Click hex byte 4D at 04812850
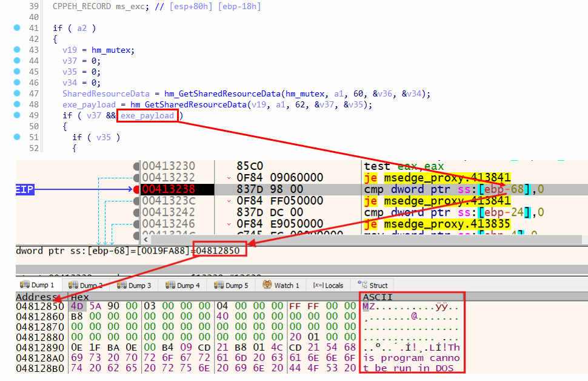Screen dimensions: 588x381 pyautogui.click(x=77, y=306)
